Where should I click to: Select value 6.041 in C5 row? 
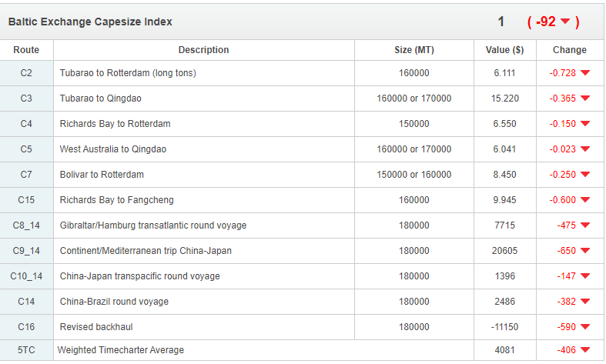pyautogui.click(x=504, y=149)
